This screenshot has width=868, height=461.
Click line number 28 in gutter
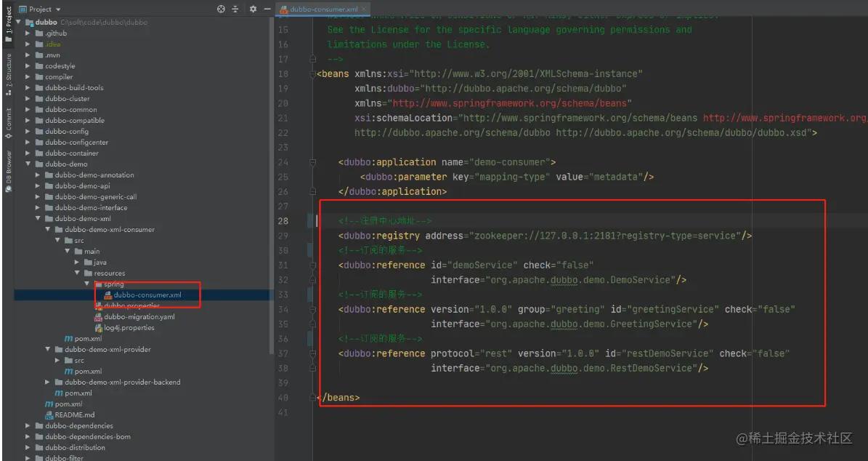click(x=283, y=220)
